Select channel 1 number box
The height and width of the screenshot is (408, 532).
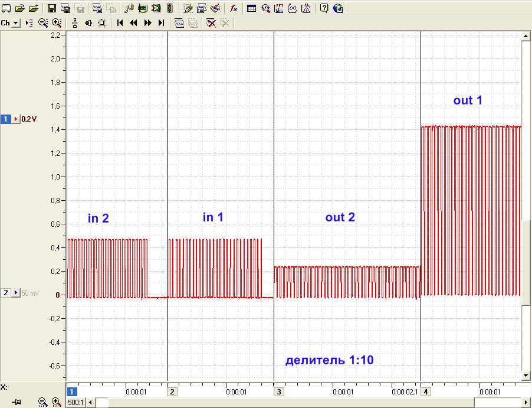(6, 119)
